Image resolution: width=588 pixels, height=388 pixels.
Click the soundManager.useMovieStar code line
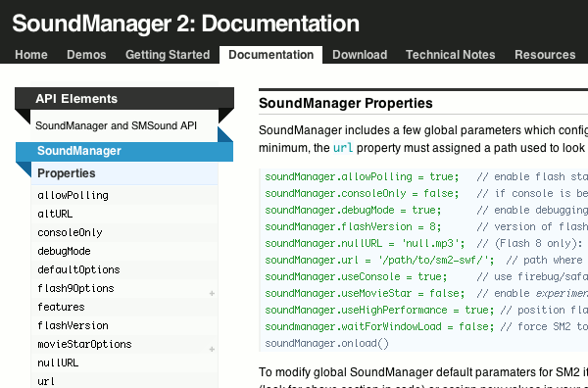426,293
